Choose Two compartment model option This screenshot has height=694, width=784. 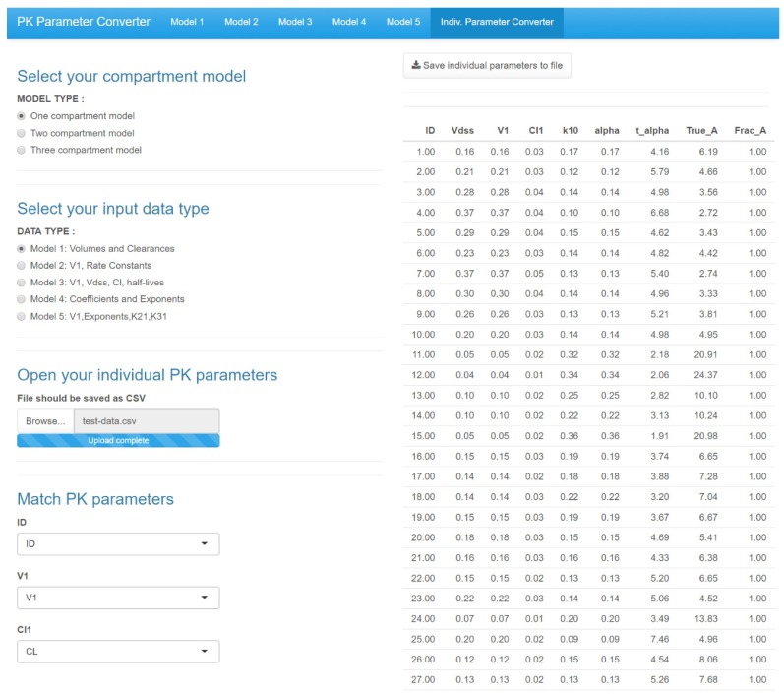click(x=22, y=133)
